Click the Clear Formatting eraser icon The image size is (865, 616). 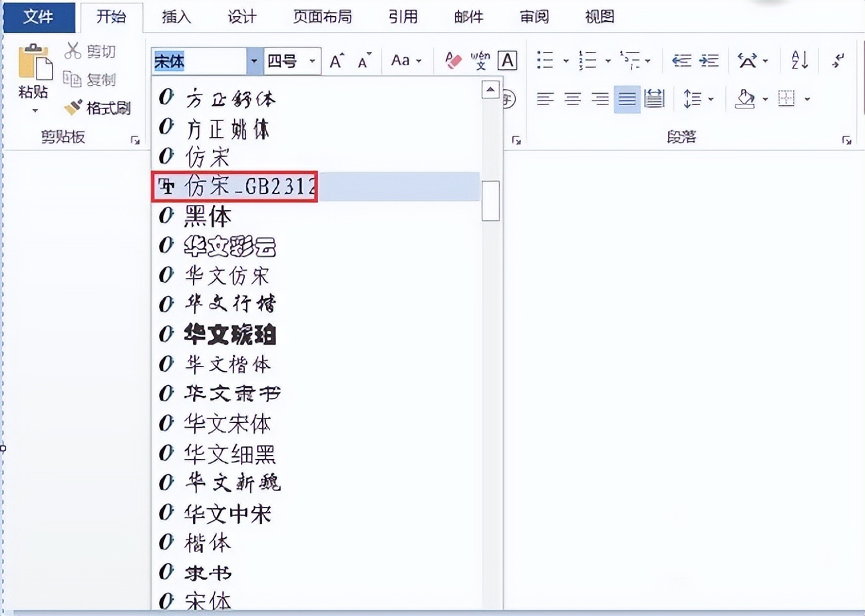point(453,61)
